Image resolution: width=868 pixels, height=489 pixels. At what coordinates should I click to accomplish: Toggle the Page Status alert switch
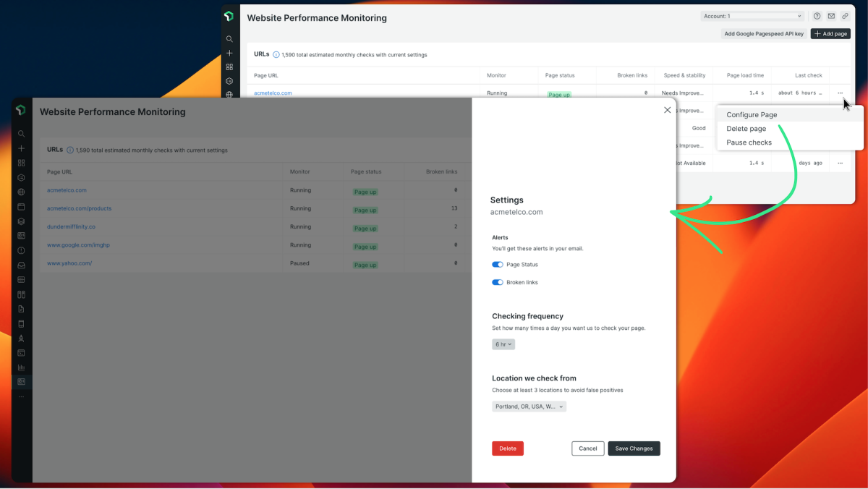tap(498, 265)
